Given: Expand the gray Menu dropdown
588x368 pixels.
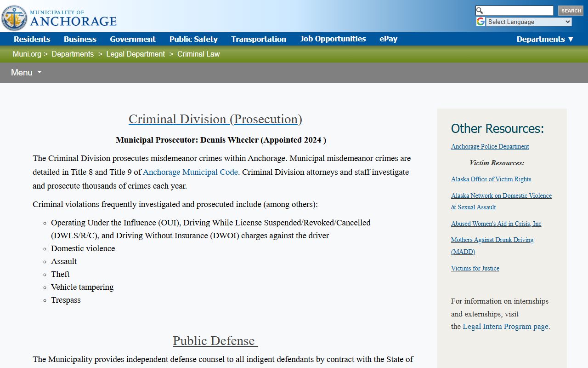Looking at the screenshot, I should tap(26, 72).
